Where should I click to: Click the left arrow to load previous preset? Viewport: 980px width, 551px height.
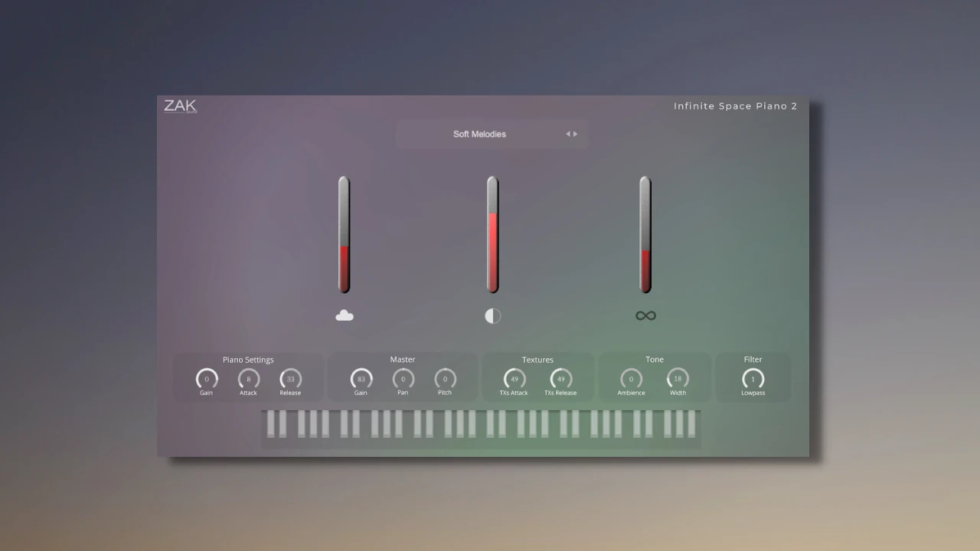(x=567, y=133)
